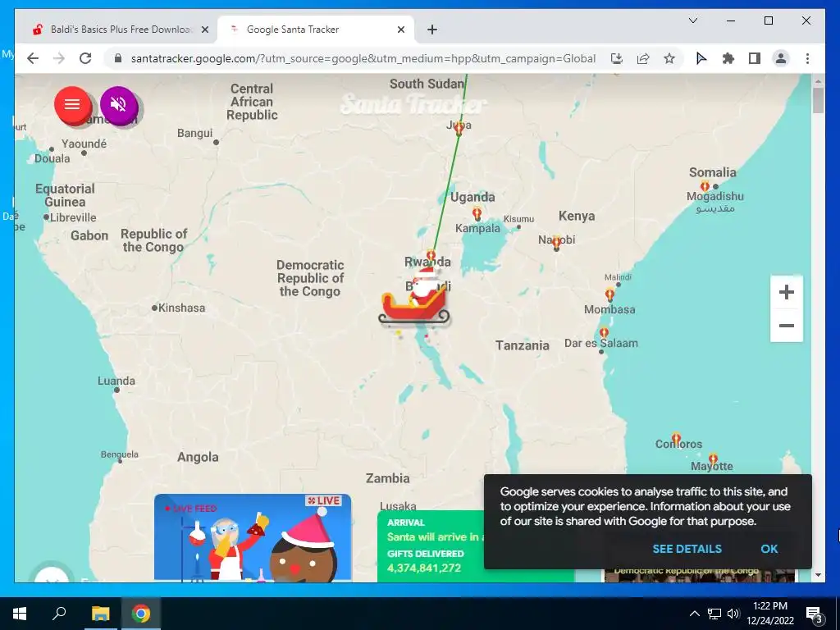The width and height of the screenshot is (840, 630).
Task: Open the Chrome extensions puzzle icon
Action: [x=728, y=58]
